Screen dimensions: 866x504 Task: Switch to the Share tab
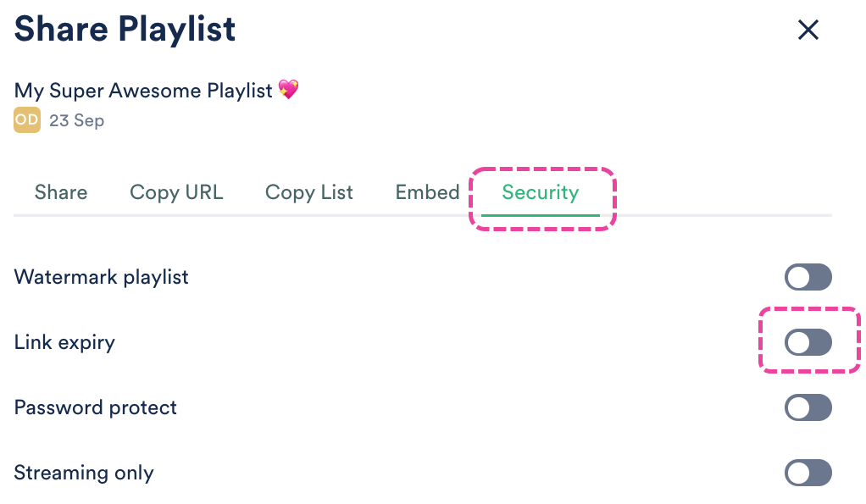[61, 192]
